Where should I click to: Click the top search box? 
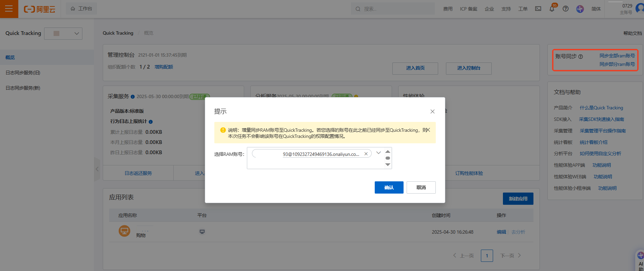(x=393, y=9)
